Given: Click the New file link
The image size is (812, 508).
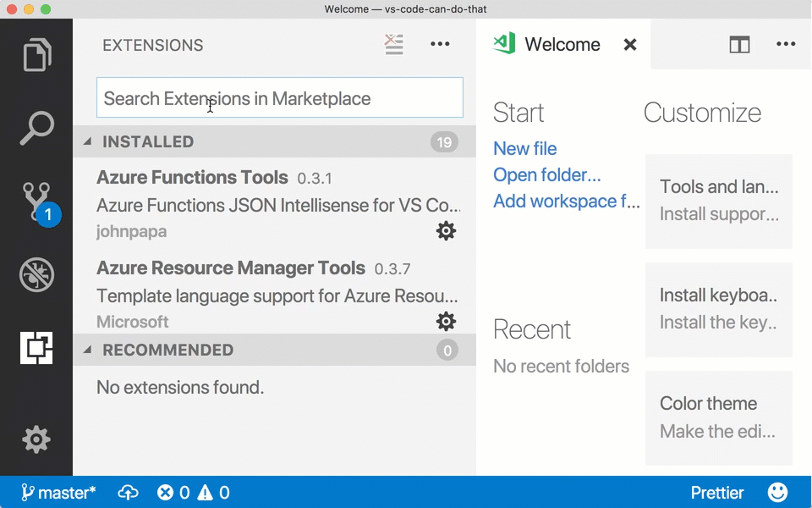Looking at the screenshot, I should coord(524,148).
